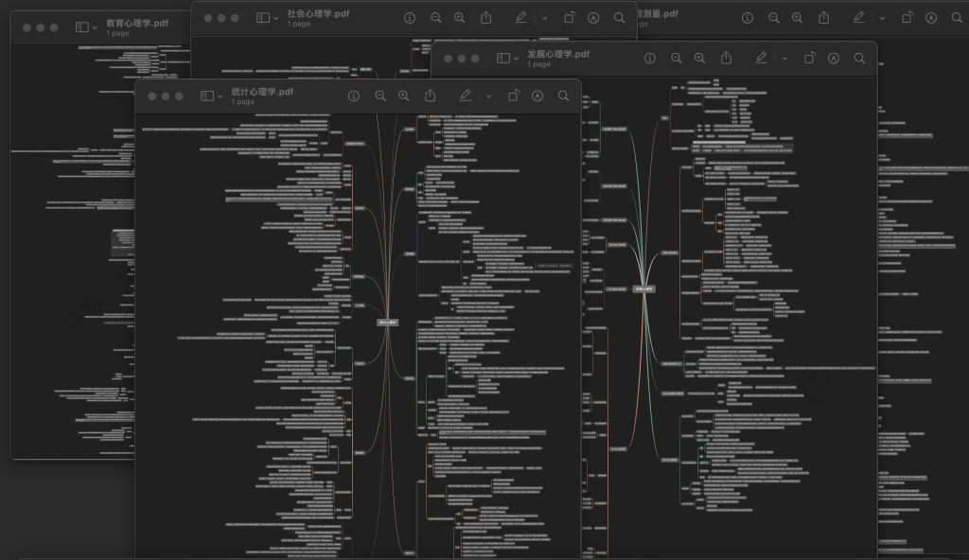Screen dimensions: 969x560
Task: Zoom in using 社会心理学.pdf toolbar button
Action: [460, 18]
